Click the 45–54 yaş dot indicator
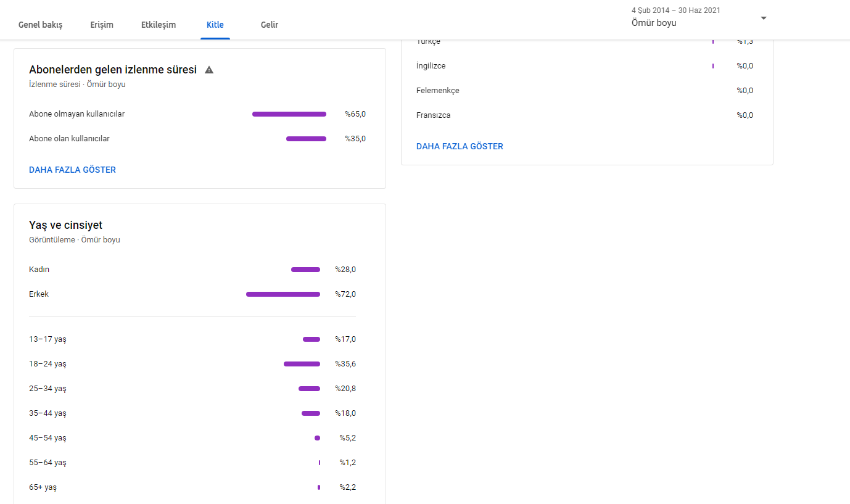The image size is (850, 504). (x=317, y=438)
